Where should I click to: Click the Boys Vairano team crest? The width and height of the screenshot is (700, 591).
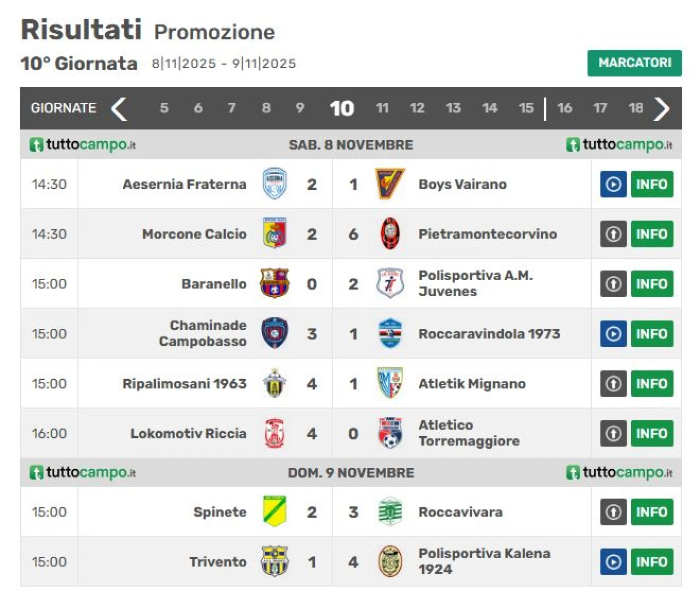pos(390,184)
